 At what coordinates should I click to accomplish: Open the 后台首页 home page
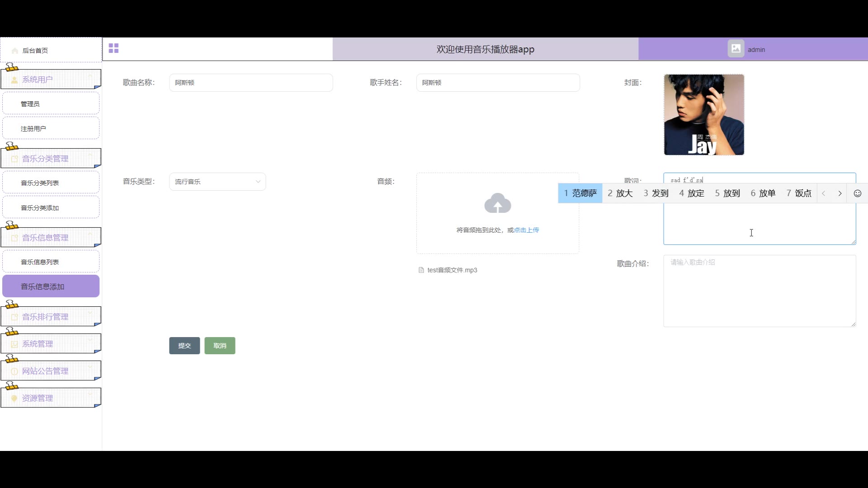point(51,50)
